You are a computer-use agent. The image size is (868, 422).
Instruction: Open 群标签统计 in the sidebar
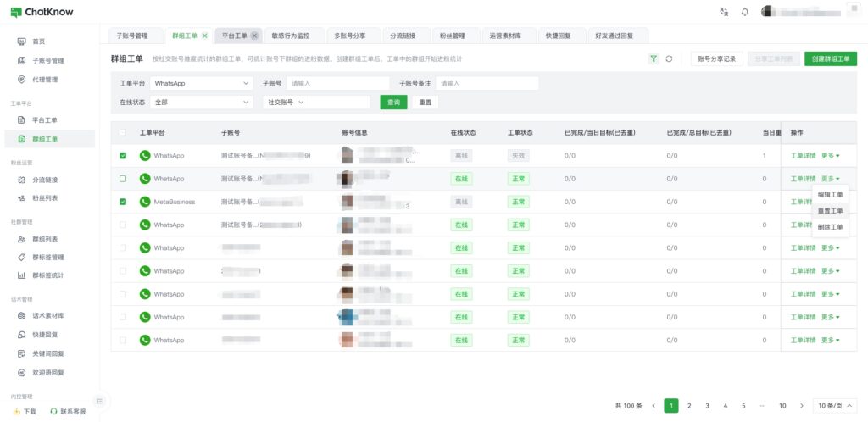[49, 275]
